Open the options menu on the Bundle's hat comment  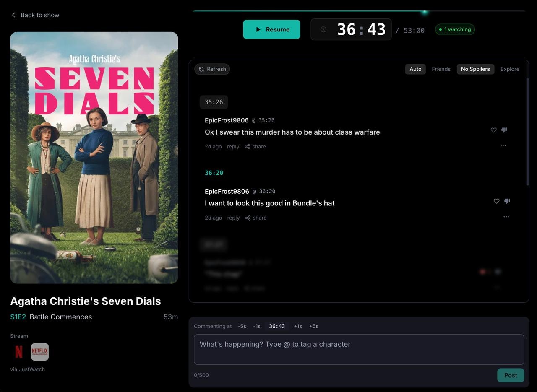tap(506, 217)
